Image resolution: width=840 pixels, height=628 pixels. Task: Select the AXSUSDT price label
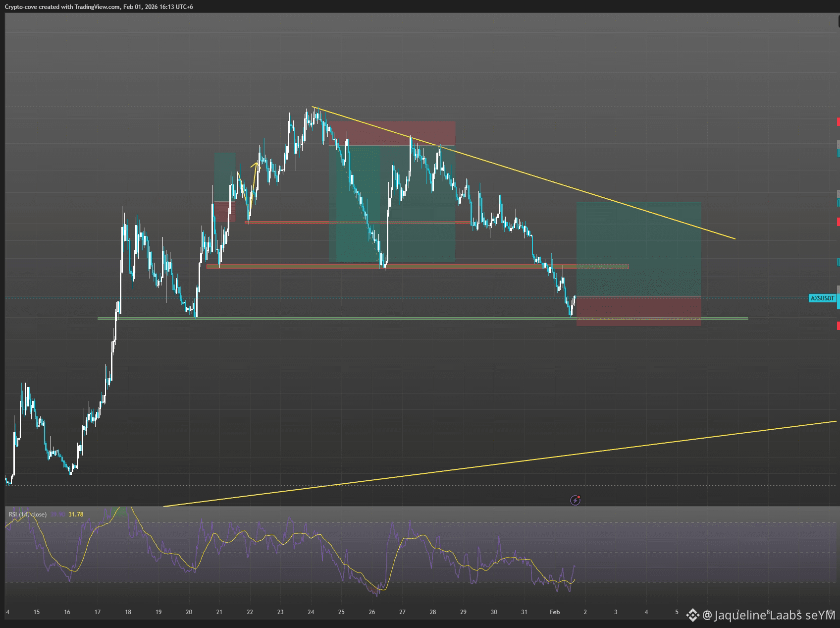[x=823, y=298]
